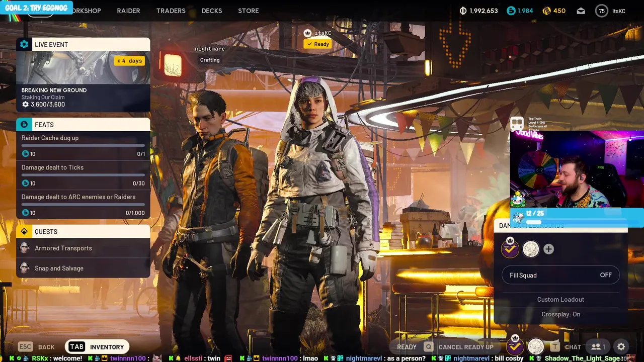Open the DECKS tab

[x=211, y=11]
